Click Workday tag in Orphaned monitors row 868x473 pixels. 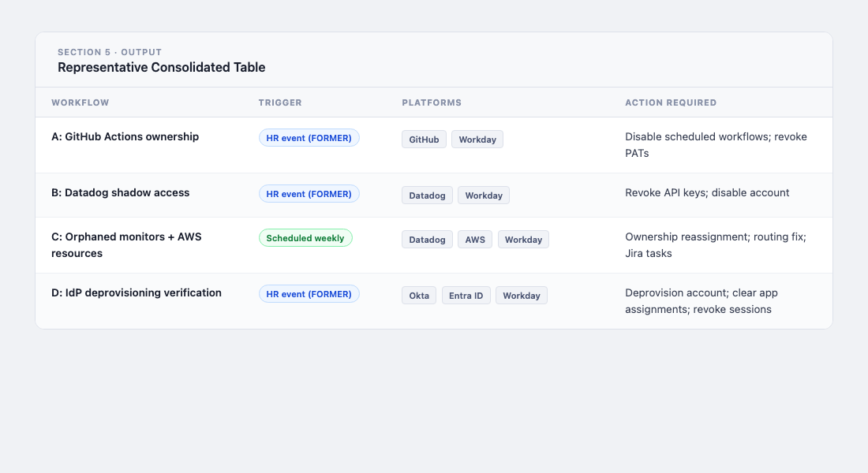point(523,240)
